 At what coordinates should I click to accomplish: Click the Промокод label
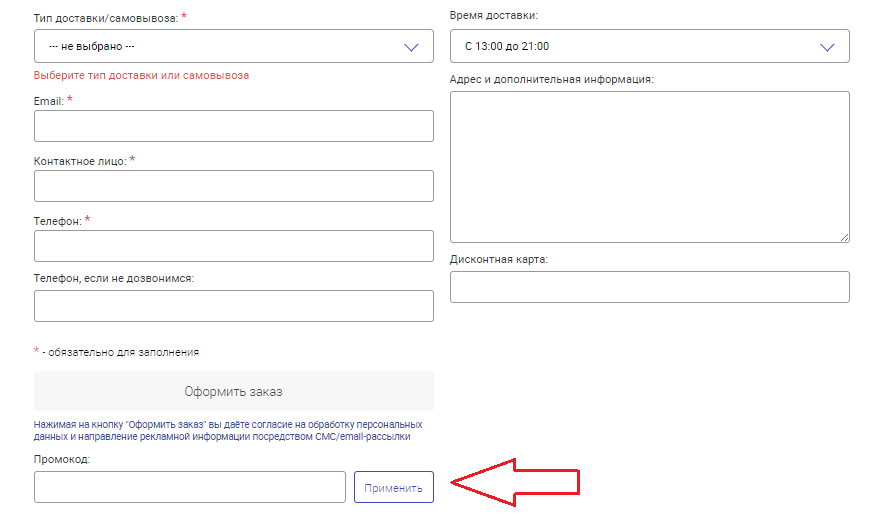62,459
